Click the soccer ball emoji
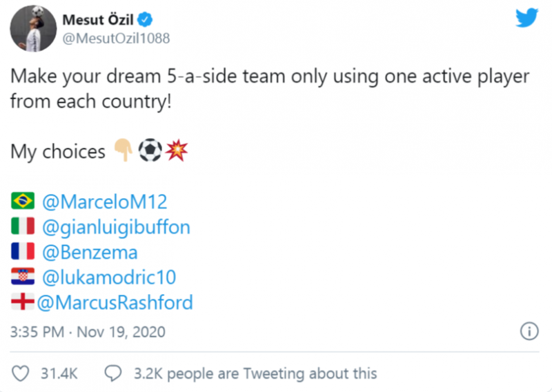 (149, 151)
